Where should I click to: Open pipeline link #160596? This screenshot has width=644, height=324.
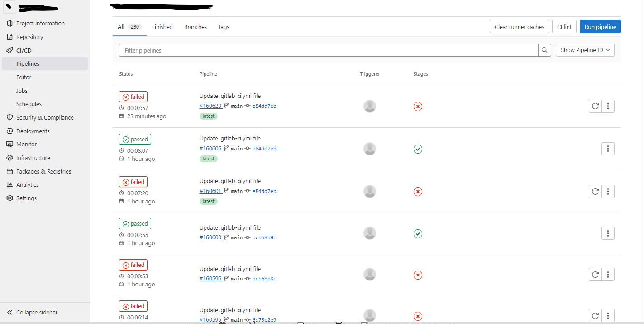pyautogui.click(x=210, y=279)
